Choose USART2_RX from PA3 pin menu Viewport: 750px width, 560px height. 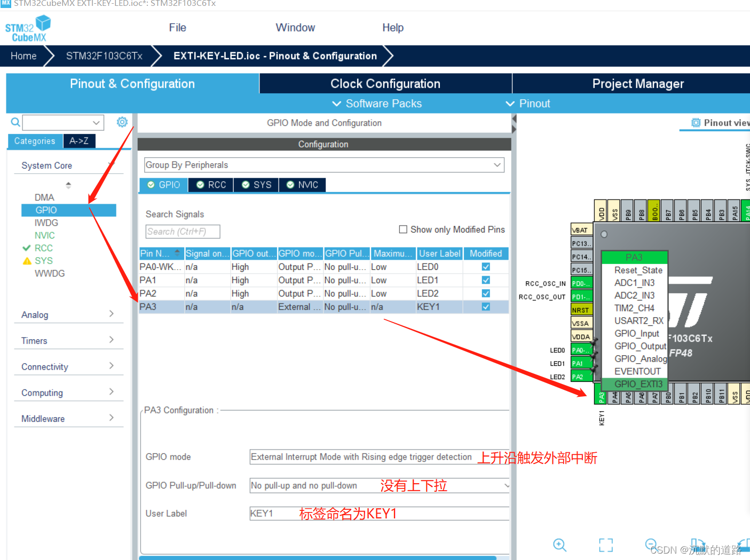tap(639, 321)
